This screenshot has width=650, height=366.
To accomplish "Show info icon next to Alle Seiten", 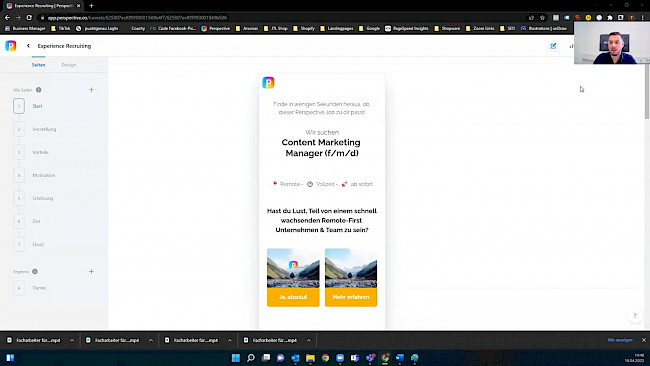I will tap(39, 90).
